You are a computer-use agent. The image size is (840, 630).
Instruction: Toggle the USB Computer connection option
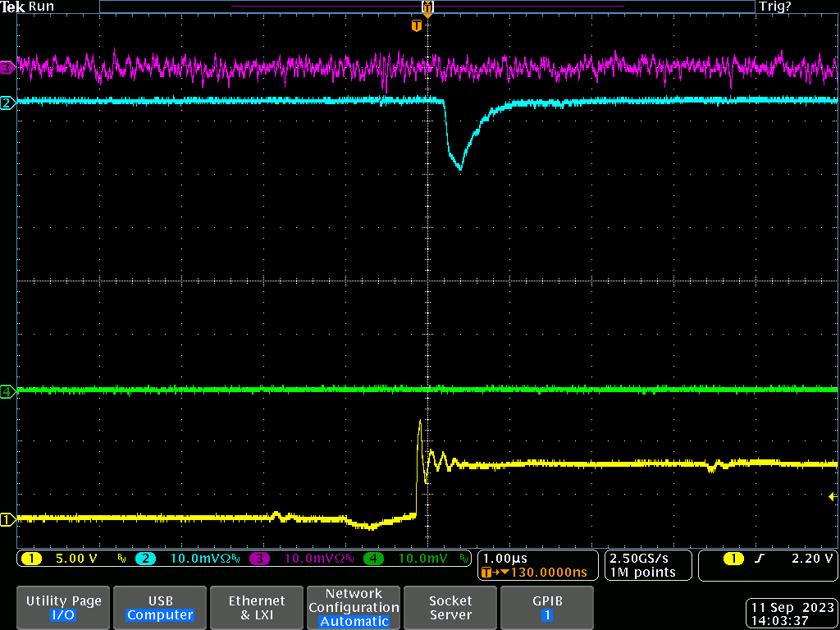(160, 608)
